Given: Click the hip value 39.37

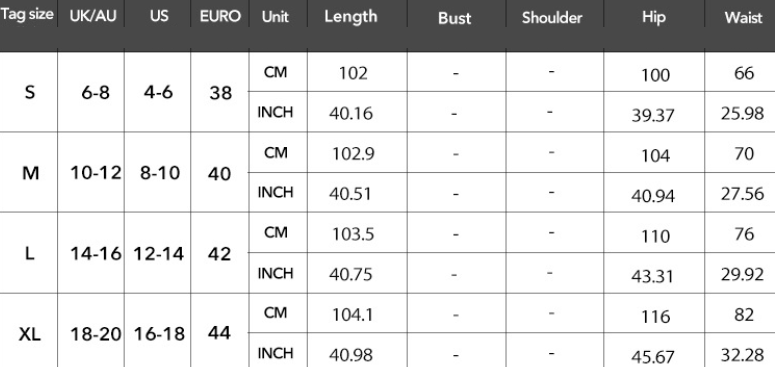Looking at the screenshot, I should [652, 115].
